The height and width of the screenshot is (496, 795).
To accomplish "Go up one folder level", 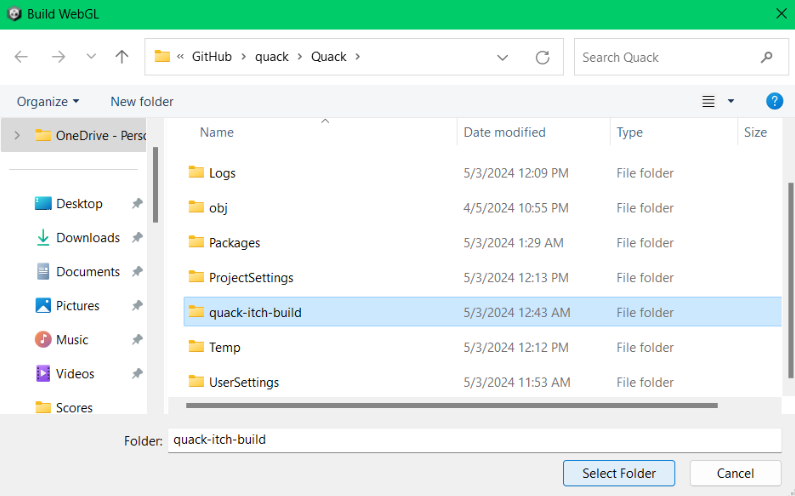I will point(122,57).
